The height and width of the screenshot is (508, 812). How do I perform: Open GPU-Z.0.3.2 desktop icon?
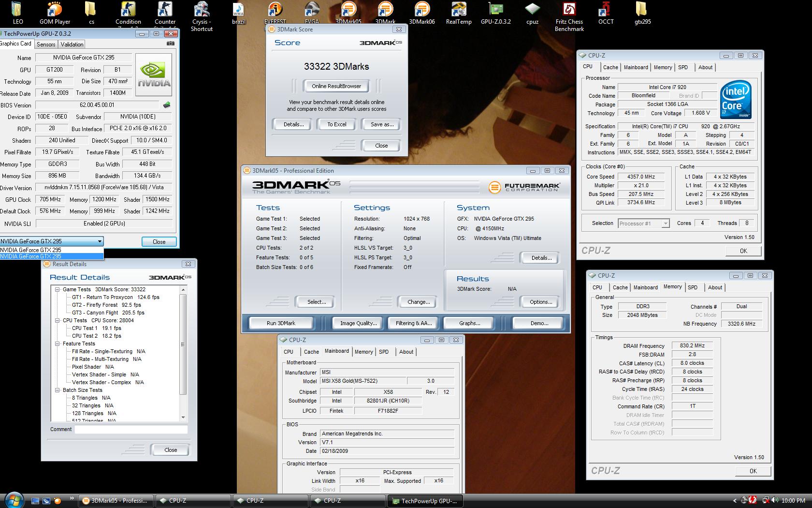(495, 13)
